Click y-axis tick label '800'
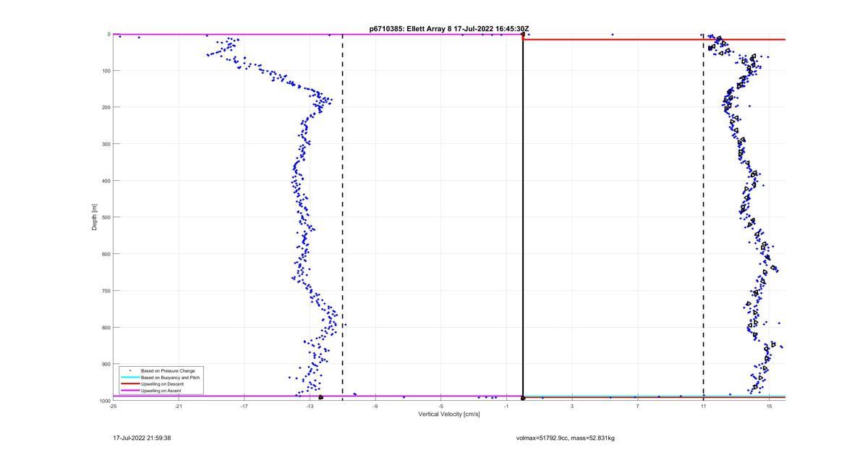This screenshot has width=868, height=450. pos(106,327)
